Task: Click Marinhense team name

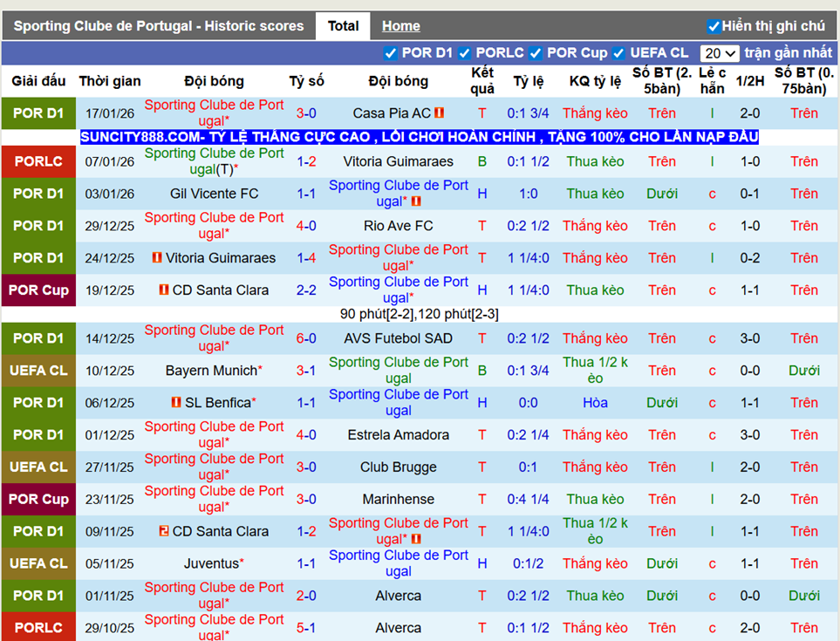Action: (x=398, y=499)
